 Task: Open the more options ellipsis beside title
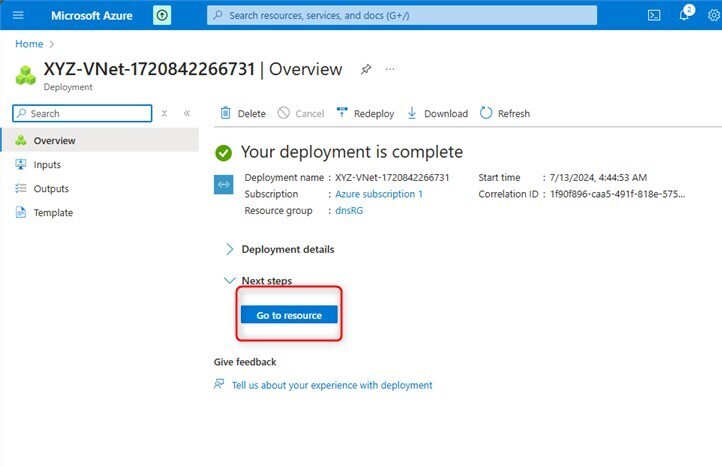[x=390, y=69]
